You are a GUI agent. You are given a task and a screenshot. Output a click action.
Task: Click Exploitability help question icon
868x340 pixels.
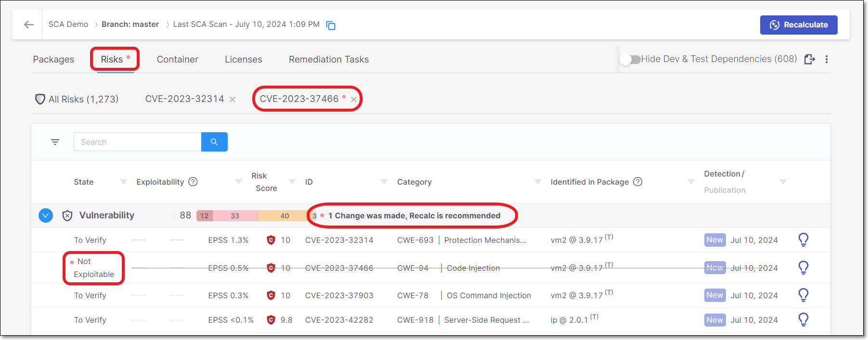click(x=193, y=182)
